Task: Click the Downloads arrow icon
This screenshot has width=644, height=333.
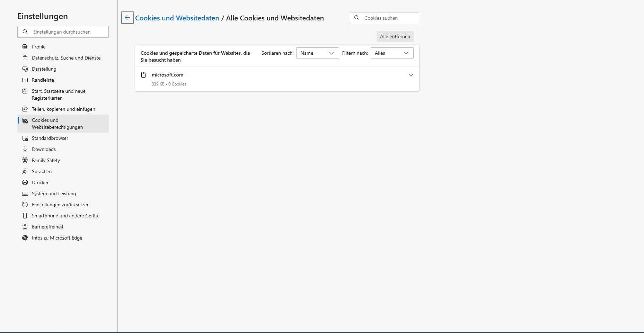Action: (25, 149)
